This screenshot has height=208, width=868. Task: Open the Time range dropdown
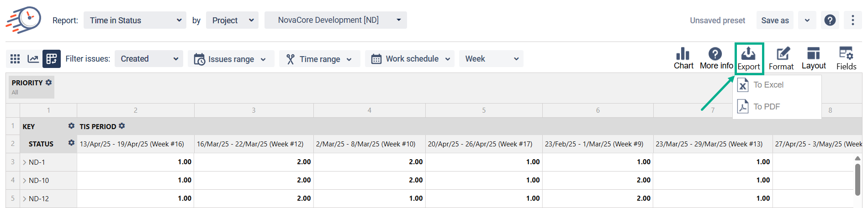pos(319,59)
